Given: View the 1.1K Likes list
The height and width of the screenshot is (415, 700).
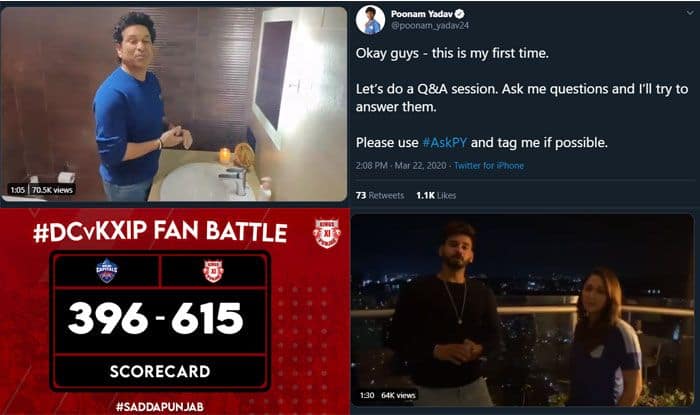Looking at the screenshot, I should [436, 195].
